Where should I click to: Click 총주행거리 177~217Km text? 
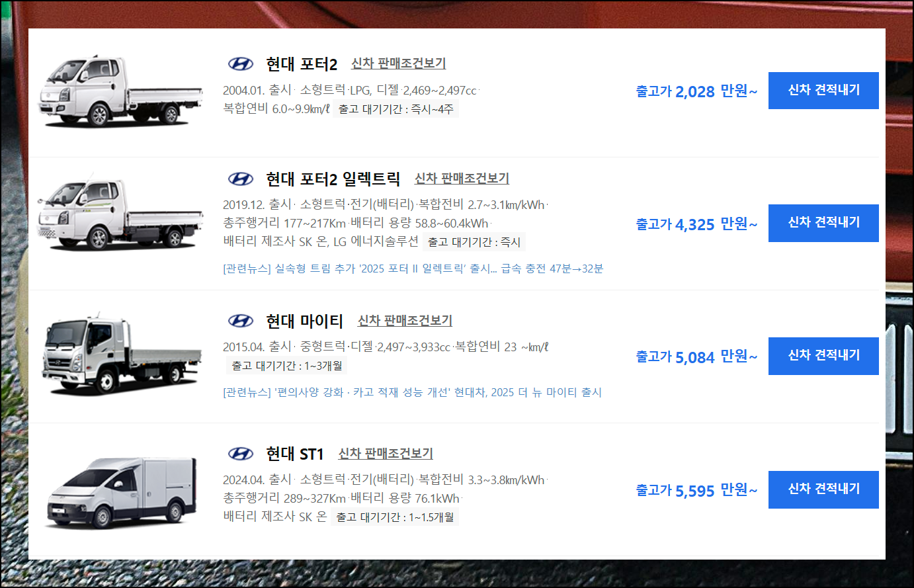click(x=284, y=224)
